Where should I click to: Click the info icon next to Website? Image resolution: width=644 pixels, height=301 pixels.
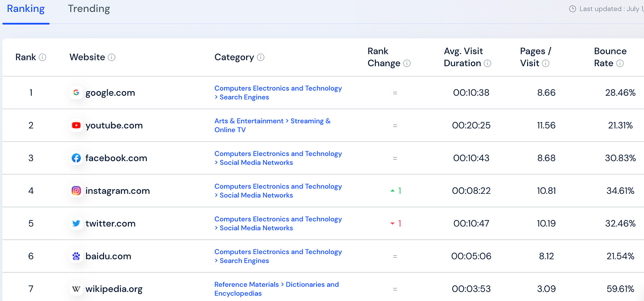click(111, 58)
